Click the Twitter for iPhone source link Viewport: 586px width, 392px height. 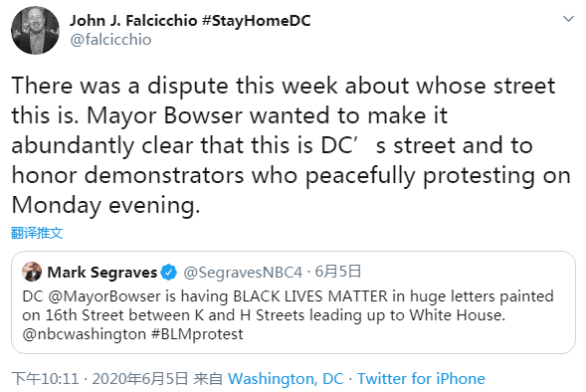coord(421,378)
